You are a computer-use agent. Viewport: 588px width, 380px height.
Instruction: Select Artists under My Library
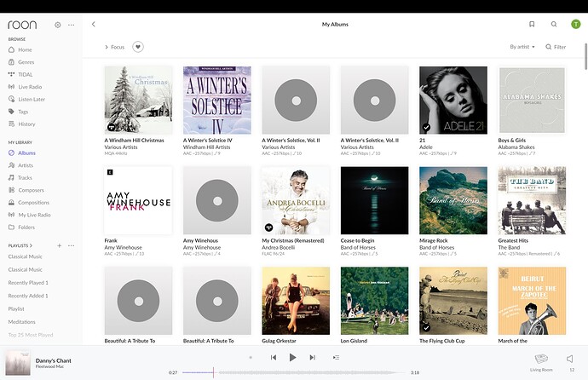click(21, 165)
